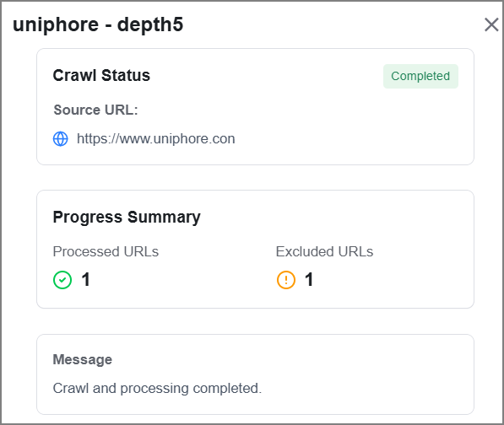Select the 'Crawl and processing completed.' text
Viewport: 504px width, 425px height.
click(x=157, y=389)
